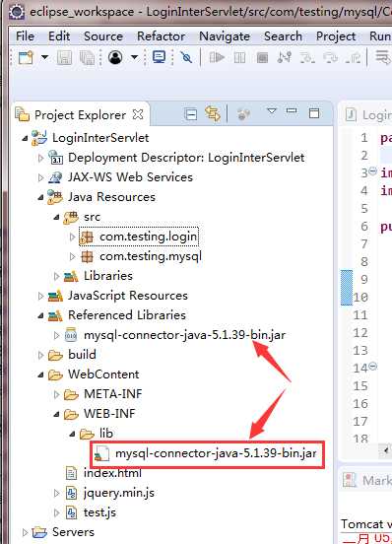Click the round profile toolbar icon

(115, 57)
